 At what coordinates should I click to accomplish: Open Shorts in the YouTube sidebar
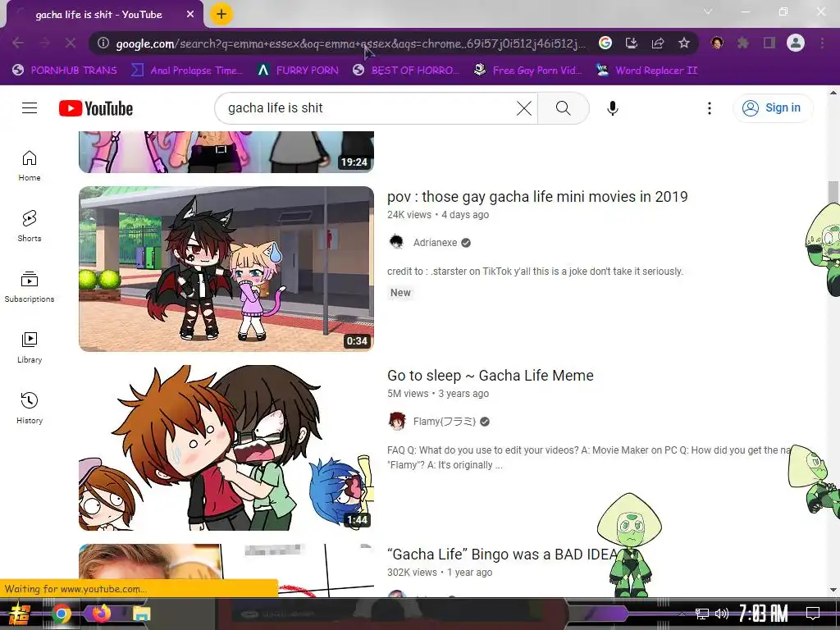pos(30,226)
